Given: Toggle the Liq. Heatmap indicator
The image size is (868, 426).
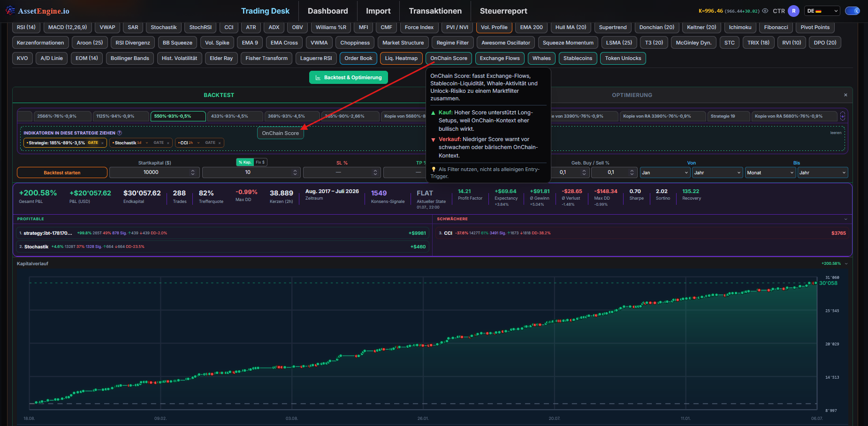Looking at the screenshot, I should [x=401, y=58].
